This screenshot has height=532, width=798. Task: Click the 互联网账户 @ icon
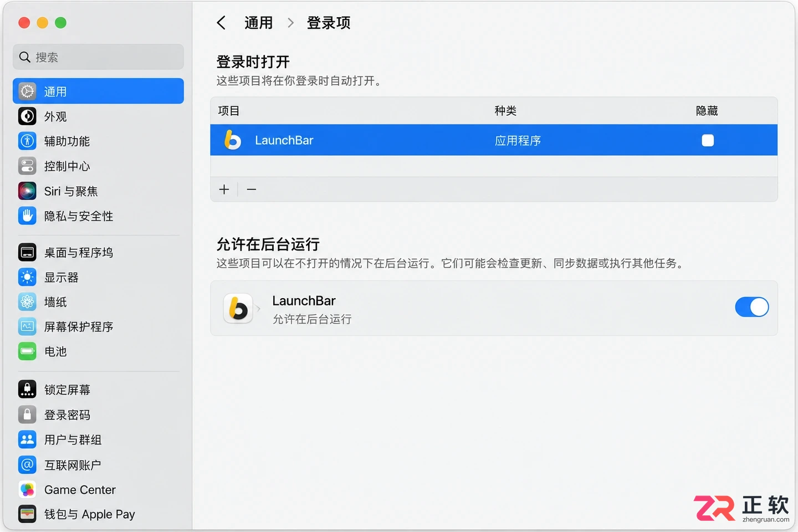[27, 464]
